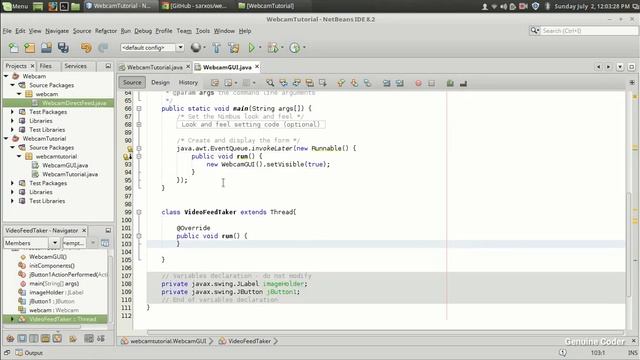Viewport: 640px width, 360px height.
Task: Click the Toggle Highlight Search editor icon
Action: coord(309,83)
